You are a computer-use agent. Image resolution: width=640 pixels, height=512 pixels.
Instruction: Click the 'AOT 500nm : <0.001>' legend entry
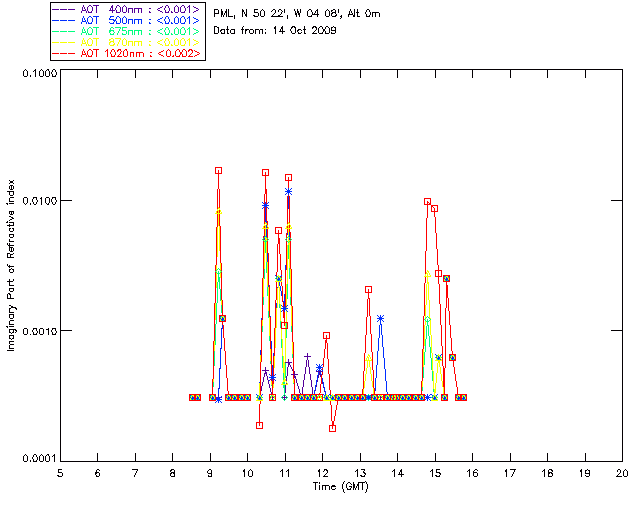pyautogui.click(x=128, y=20)
